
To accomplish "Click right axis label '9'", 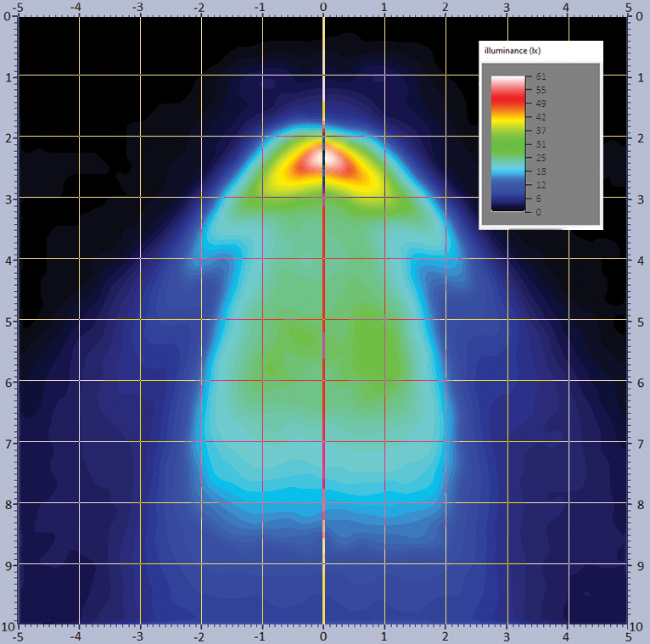I will (640, 565).
